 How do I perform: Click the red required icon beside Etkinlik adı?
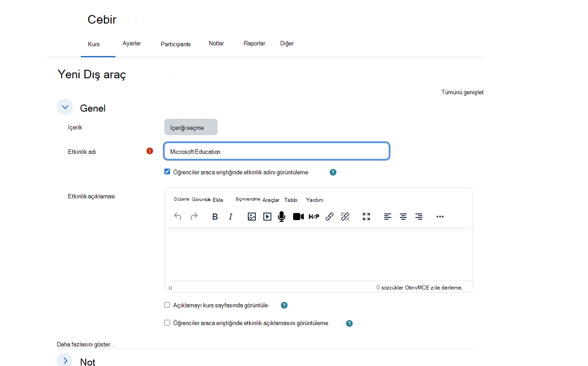pyautogui.click(x=150, y=151)
